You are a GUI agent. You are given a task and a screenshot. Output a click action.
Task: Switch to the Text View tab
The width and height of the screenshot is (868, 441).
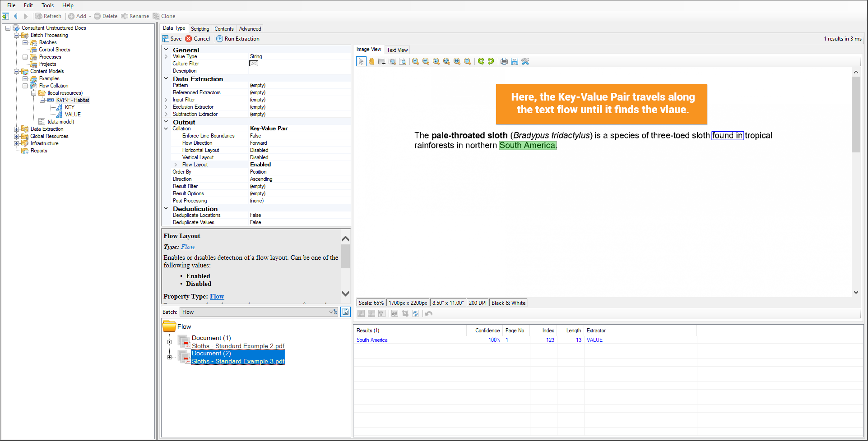397,50
